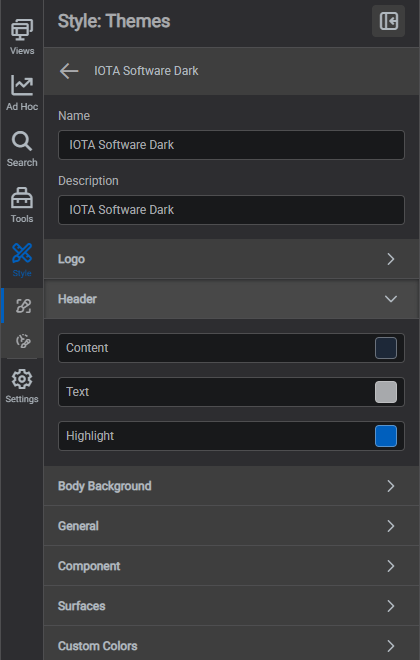Image resolution: width=420 pixels, height=660 pixels.
Task: Go back using the left arrow
Action: point(69,71)
